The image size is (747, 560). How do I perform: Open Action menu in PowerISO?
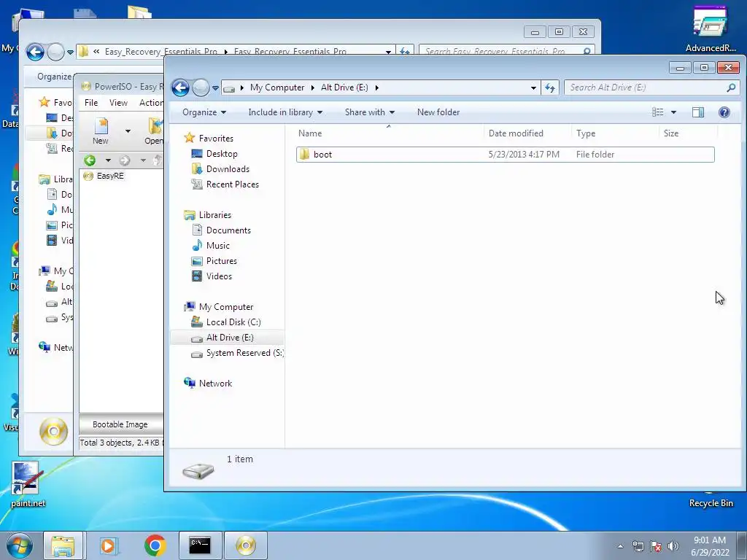[x=151, y=103]
